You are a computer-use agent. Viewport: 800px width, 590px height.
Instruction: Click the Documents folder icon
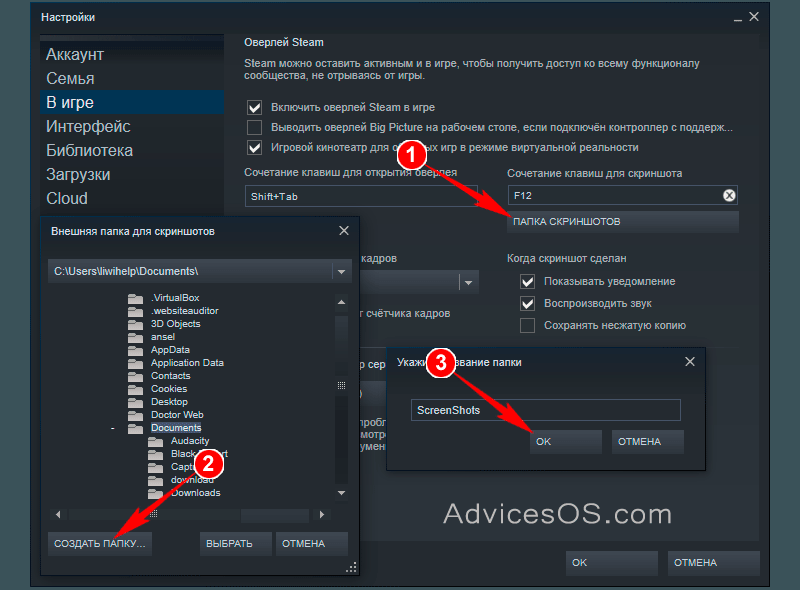135,428
